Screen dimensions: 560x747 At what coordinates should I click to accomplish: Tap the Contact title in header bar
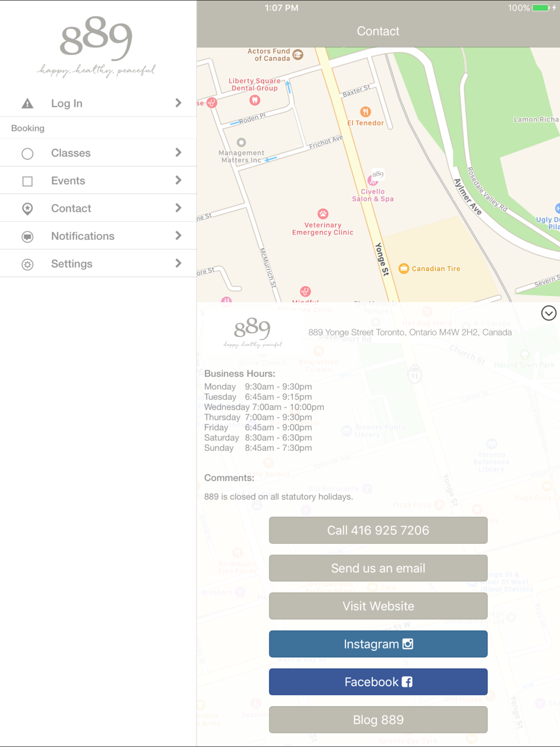point(378,31)
